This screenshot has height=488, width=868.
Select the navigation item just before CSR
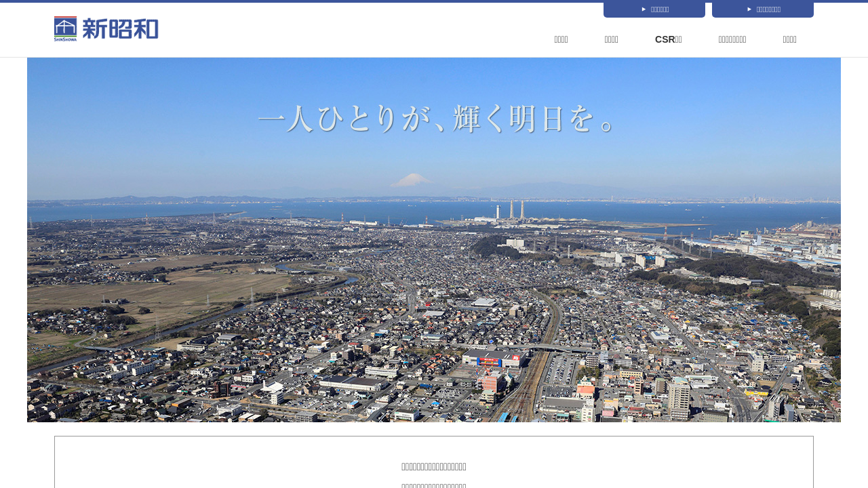(611, 39)
